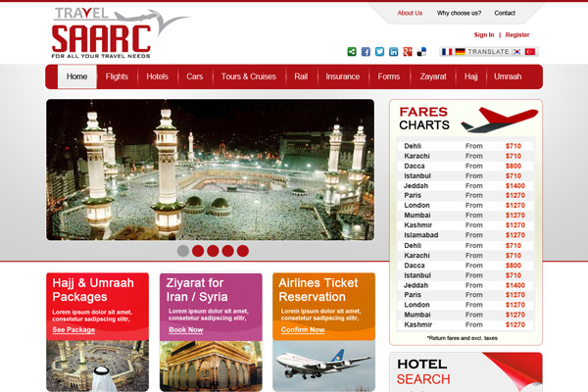
Task: Click the TRANSLATE label
Action: click(x=488, y=51)
